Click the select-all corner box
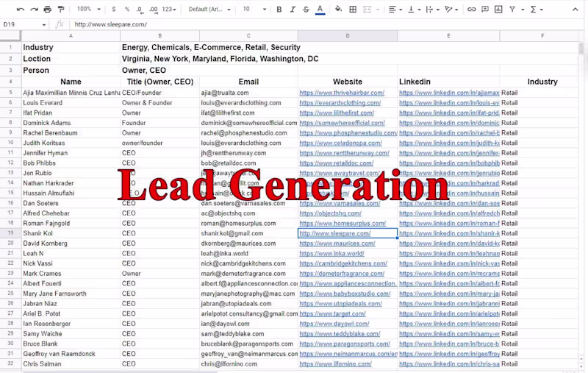This screenshot has height=373, width=588. coord(10,36)
